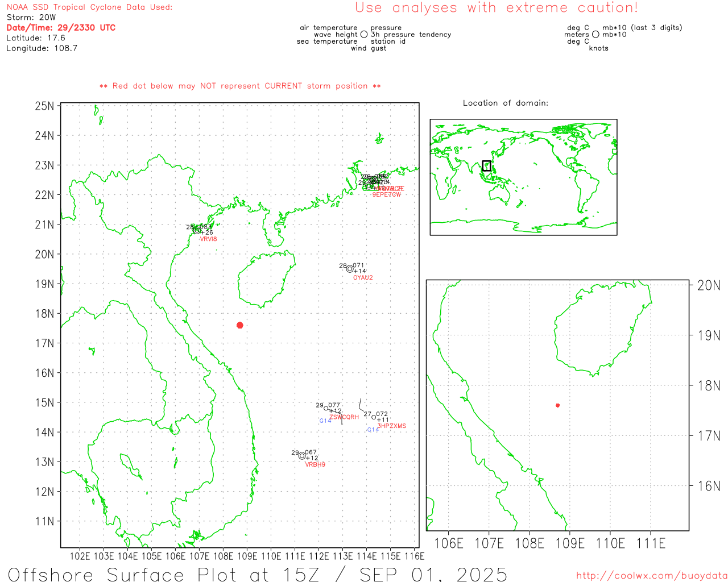Open the coolwx.com/buoydata link
728x582 pixels.
tap(652, 575)
